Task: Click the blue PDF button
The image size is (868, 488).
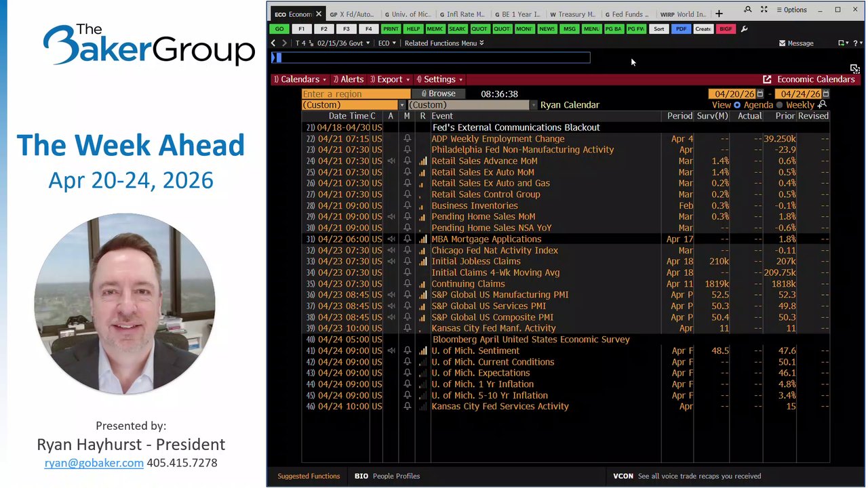Action: tap(681, 29)
